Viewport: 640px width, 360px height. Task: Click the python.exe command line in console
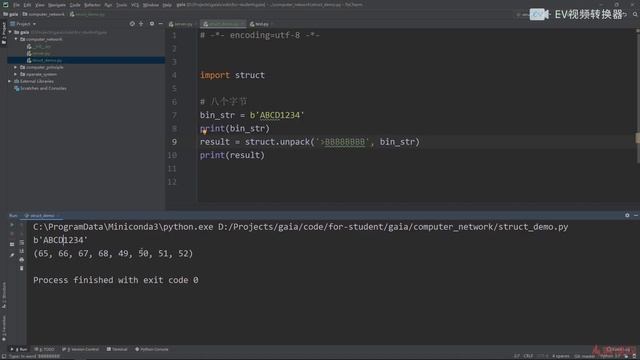(300, 227)
